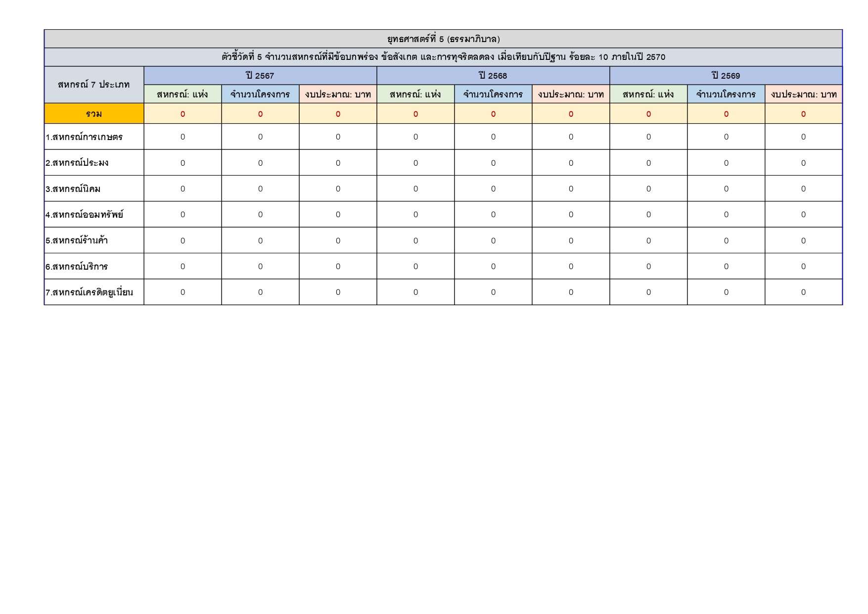Click สหกรณ์ประมง value for 2568 สหกรณ์: แห่ง
The image size is (868, 614).
point(415,162)
